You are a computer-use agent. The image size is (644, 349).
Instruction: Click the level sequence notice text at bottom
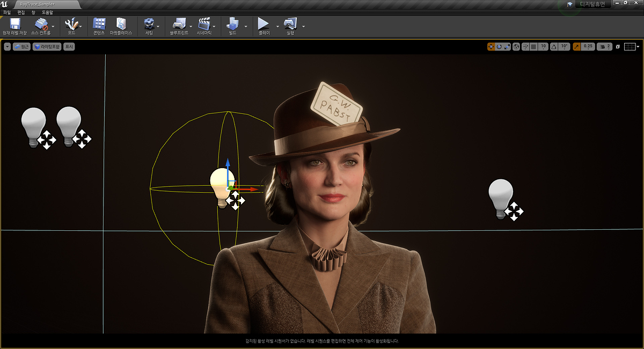(x=322, y=341)
